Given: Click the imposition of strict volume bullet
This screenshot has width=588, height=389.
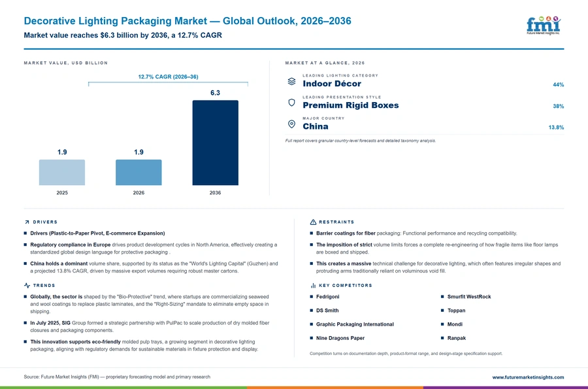Looking at the screenshot, I should tap(437, 248).
